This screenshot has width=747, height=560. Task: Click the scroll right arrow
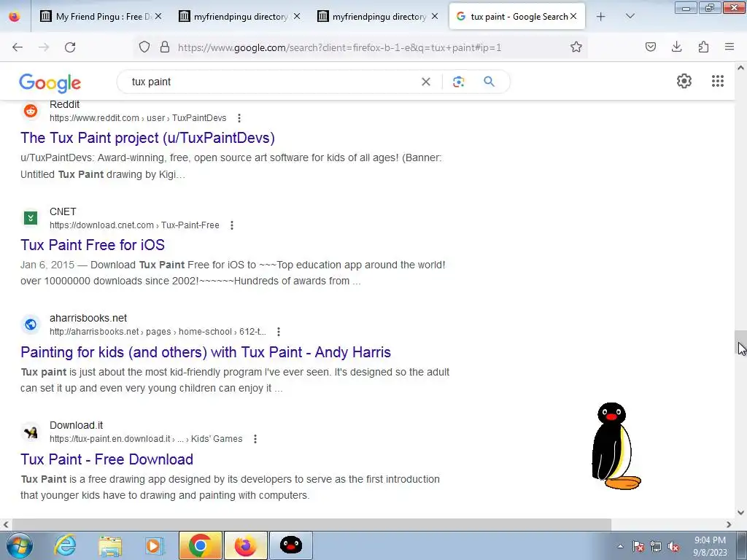(x=729, y=525)
